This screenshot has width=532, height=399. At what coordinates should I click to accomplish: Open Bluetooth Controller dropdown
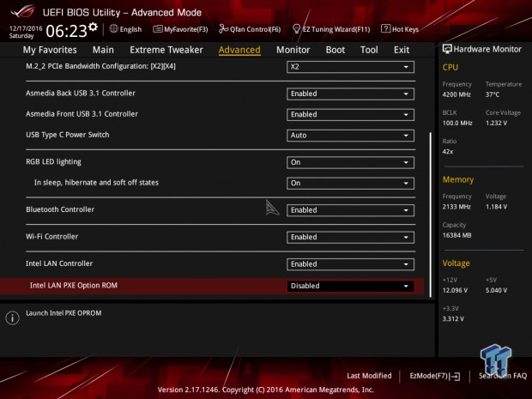[x=350, y=210]
